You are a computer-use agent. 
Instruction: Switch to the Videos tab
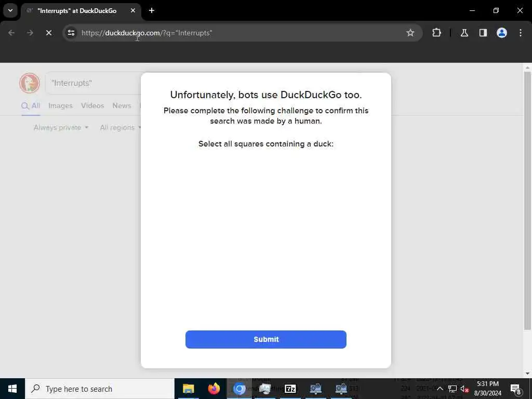(x=92, y=106)
